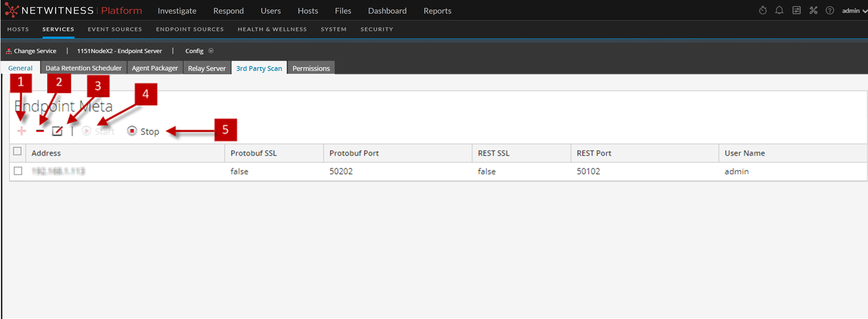This screenshot has width=868, height=319.
Task: Switch to Relay Server tab
Action: point(207,68)
